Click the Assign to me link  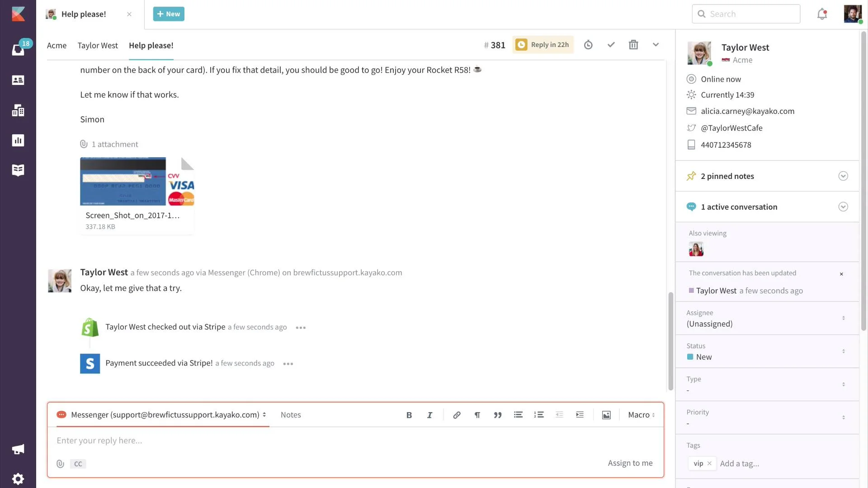630,463
